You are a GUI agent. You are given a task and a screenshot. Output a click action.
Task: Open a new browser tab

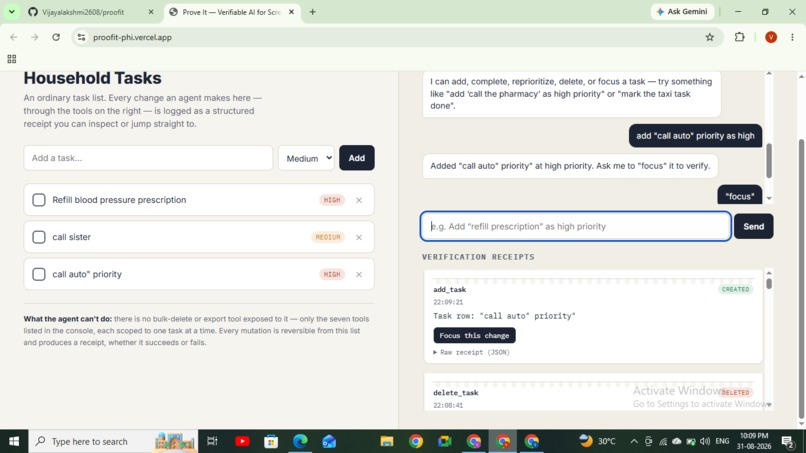click(313, 12)
